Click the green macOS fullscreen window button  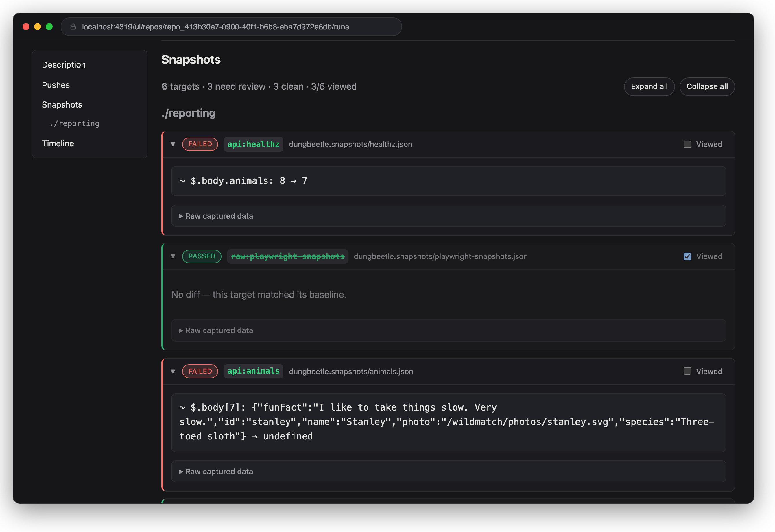point(49,27)
